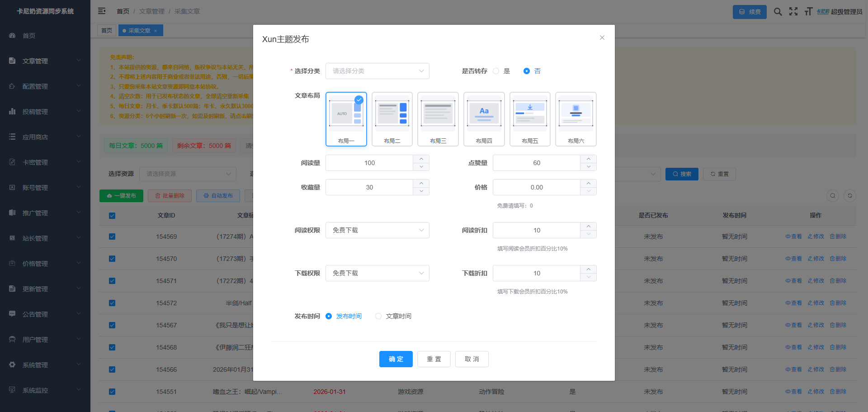Select 是 for 是否转存 option
868x412 pixels.
(x=496, y=71)
